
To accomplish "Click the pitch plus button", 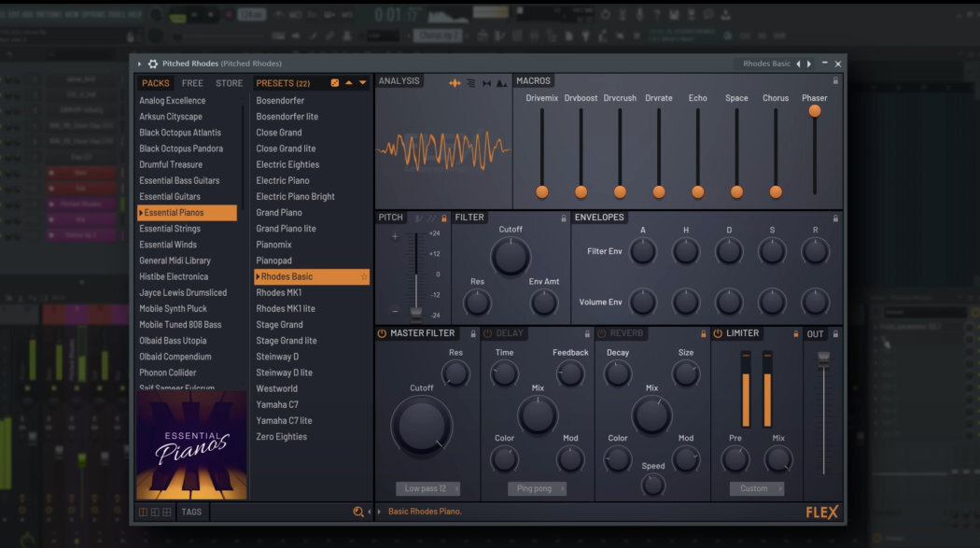I will [x=395, y=237].
